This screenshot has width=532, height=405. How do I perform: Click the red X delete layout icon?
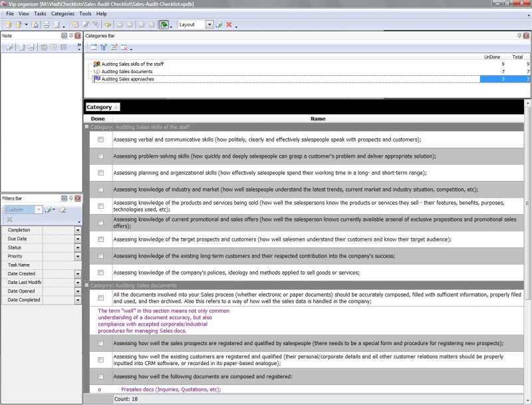click(229, 25)
